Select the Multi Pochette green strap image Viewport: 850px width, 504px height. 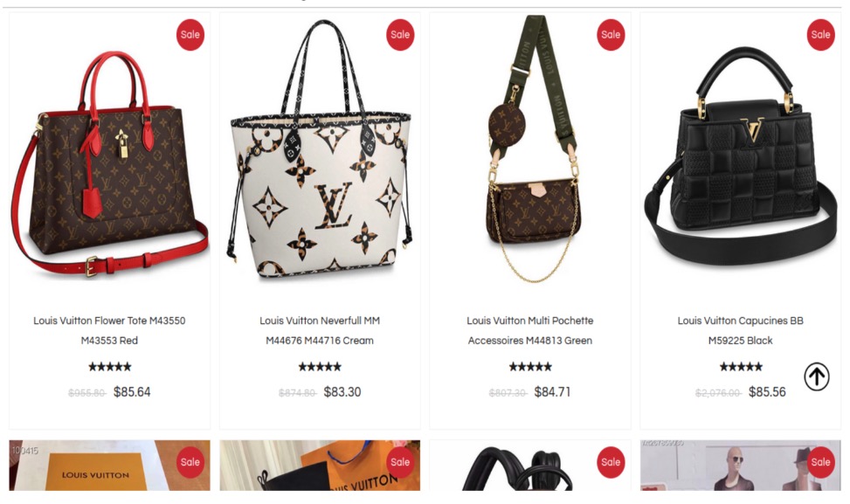point(531,148)
